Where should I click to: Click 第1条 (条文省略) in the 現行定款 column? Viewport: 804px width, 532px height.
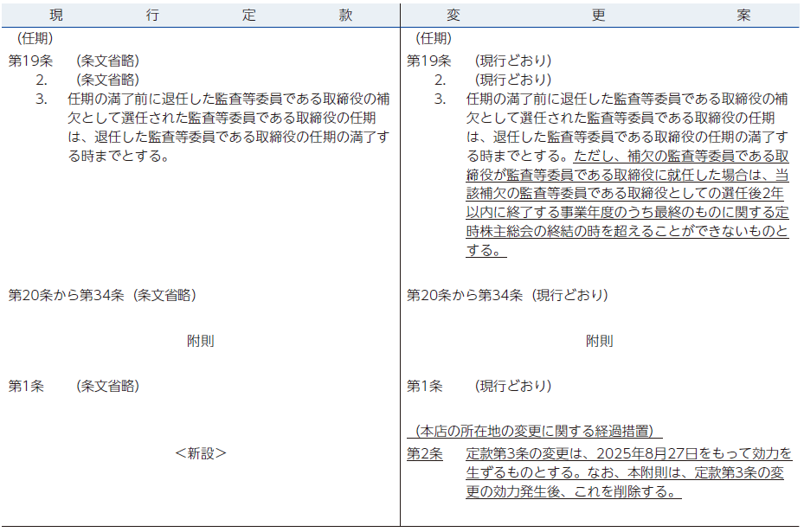tap(74, 387)
